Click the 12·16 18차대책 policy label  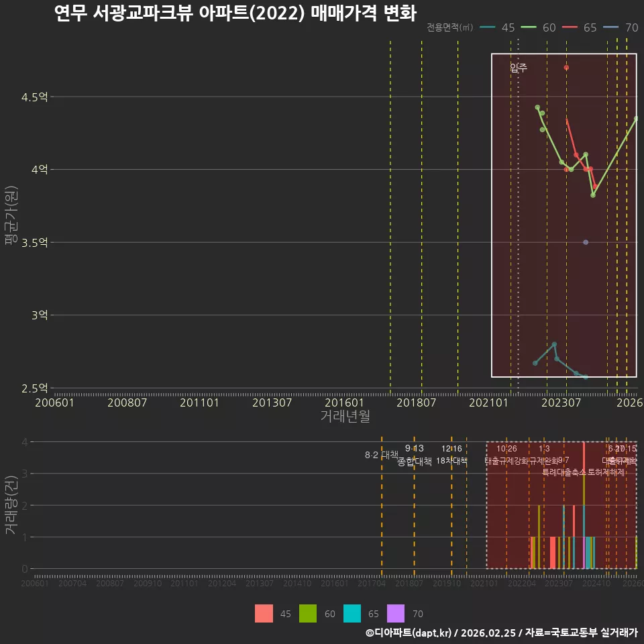tap(451, 455)
